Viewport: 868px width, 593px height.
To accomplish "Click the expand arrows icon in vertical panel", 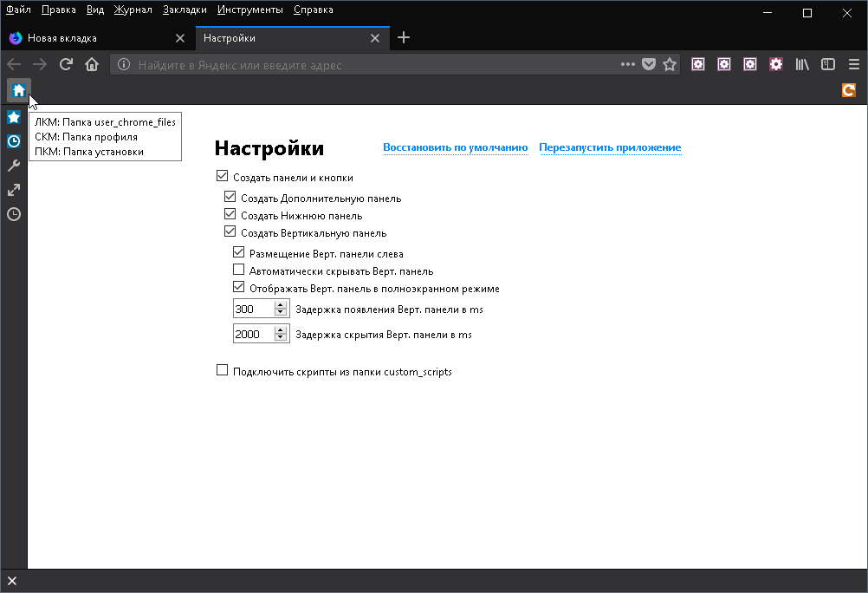I will tap(14, 190).
